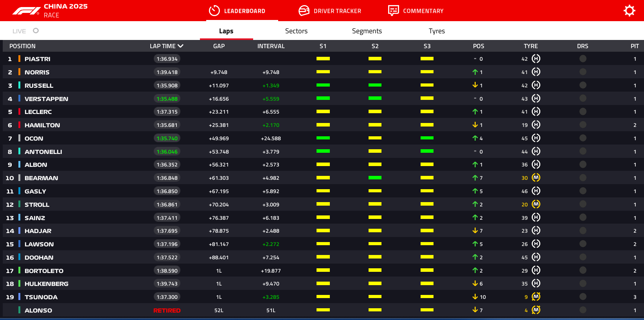Click Bearman's green position-gain arrow

pos(475,178)
